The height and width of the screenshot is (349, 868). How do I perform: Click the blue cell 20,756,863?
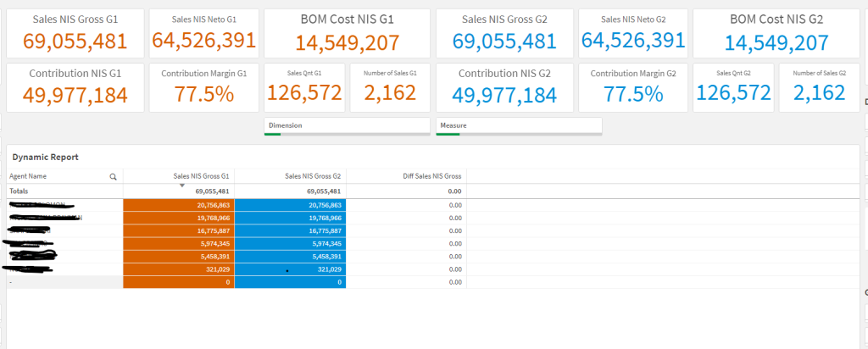click(291, 205)
